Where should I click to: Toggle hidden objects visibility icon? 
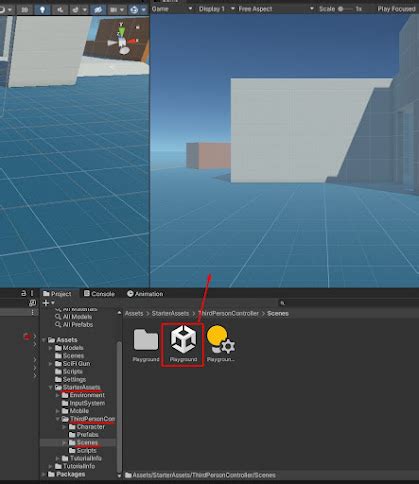[x=98, y=9]
